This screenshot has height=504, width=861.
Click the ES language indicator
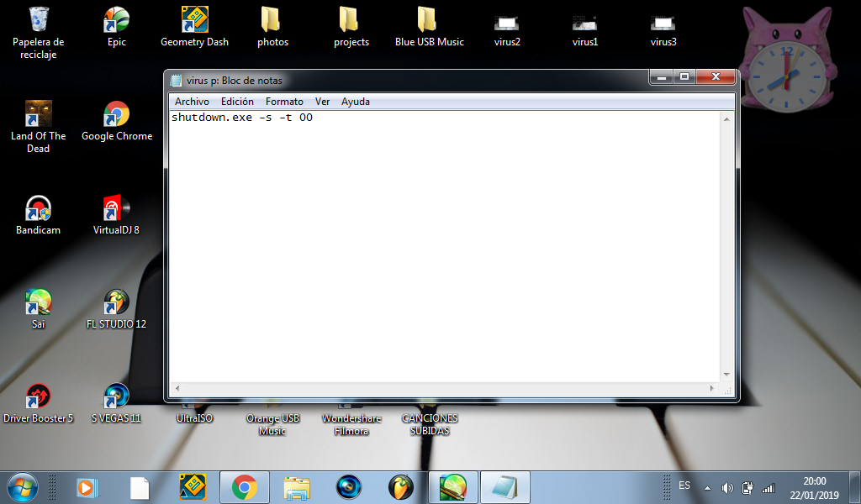[684, 486]
